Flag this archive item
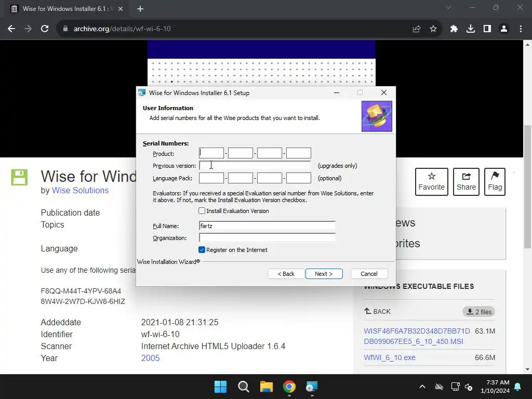The image size is (532, 399). [495, 182]
